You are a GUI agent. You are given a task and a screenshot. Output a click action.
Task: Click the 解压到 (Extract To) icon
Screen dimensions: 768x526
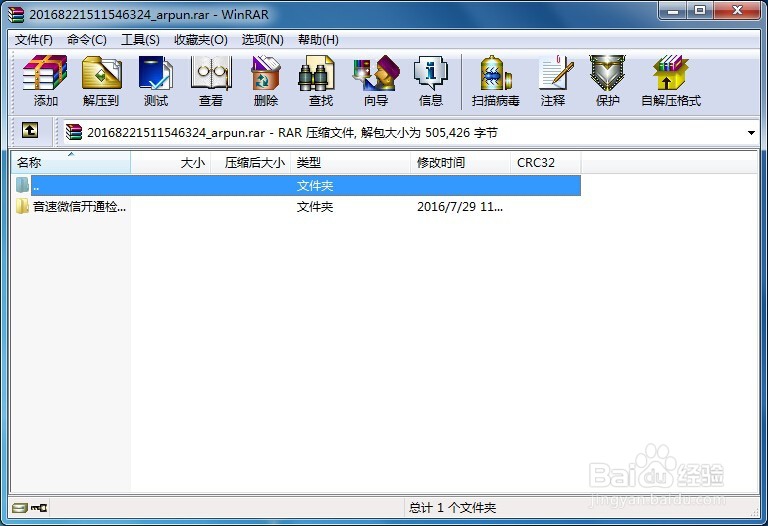(101, 81)
